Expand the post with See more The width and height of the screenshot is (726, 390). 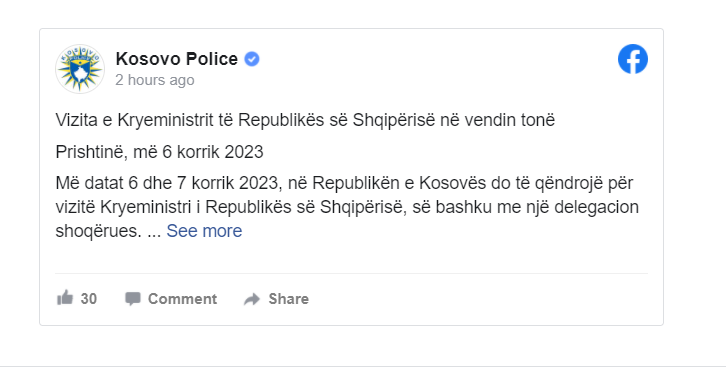pos(204,231)
